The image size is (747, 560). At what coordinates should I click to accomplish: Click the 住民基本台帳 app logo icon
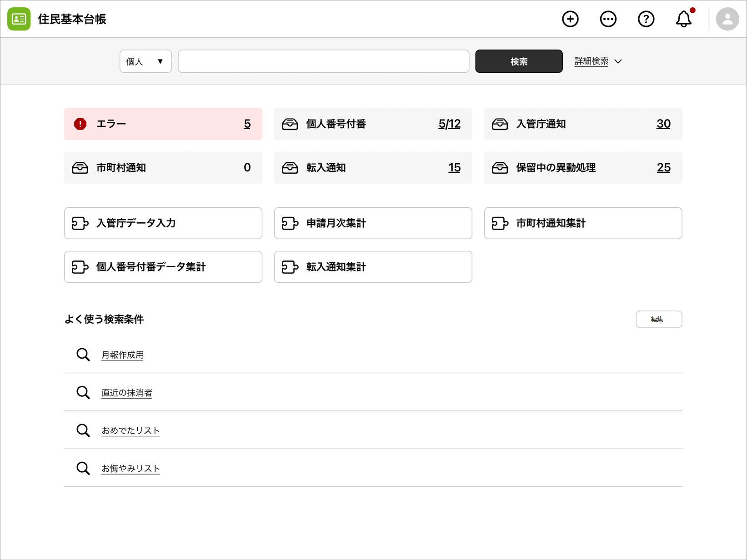pyautogui.click(x=19, y=19)
